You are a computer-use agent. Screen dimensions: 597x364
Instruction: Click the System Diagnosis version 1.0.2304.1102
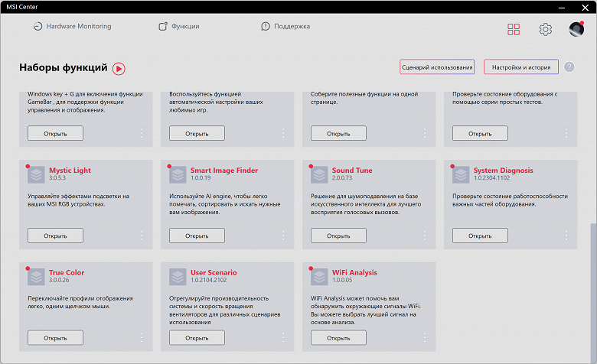coord(491,178)
